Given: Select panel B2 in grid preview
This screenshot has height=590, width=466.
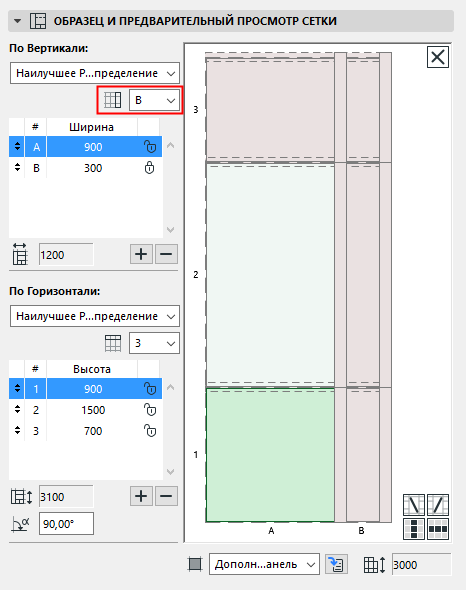Looking at the screenshot, I should coord(362,275).
